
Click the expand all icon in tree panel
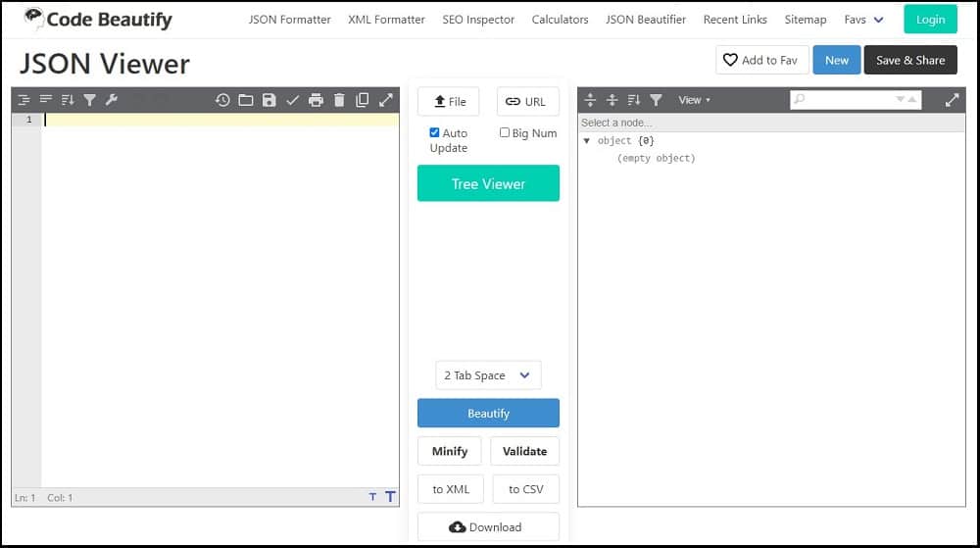590,99
